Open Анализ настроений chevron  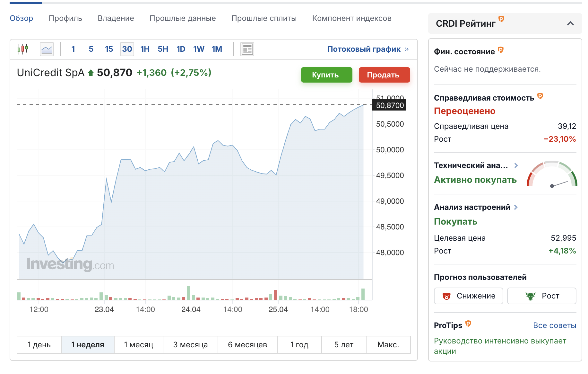516,207
